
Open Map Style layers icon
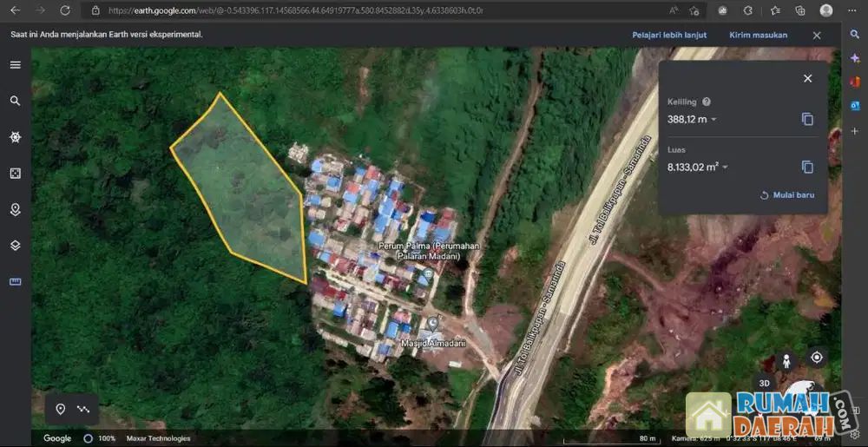pyautogui.click(x=15, y=246)
